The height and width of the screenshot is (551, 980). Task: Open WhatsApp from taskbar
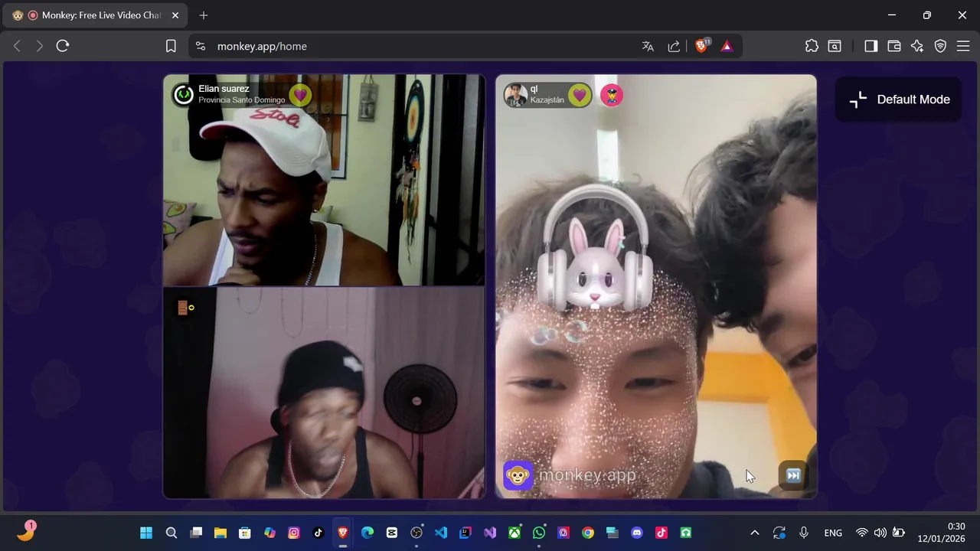(539, 533)
